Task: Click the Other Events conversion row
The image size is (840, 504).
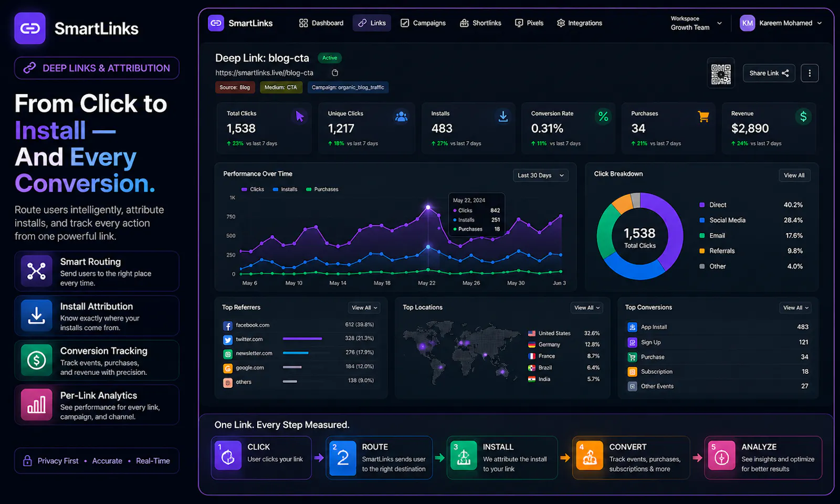Action: pos(718,386)
